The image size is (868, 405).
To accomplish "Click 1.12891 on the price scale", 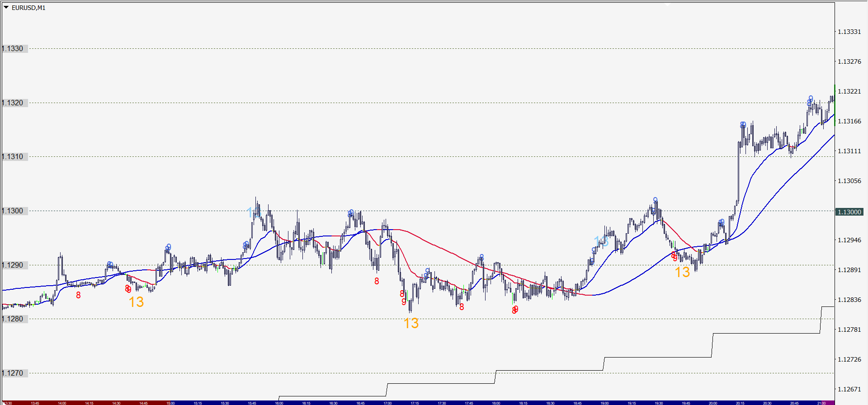I will pyautogui.click(x=849, y=270).
